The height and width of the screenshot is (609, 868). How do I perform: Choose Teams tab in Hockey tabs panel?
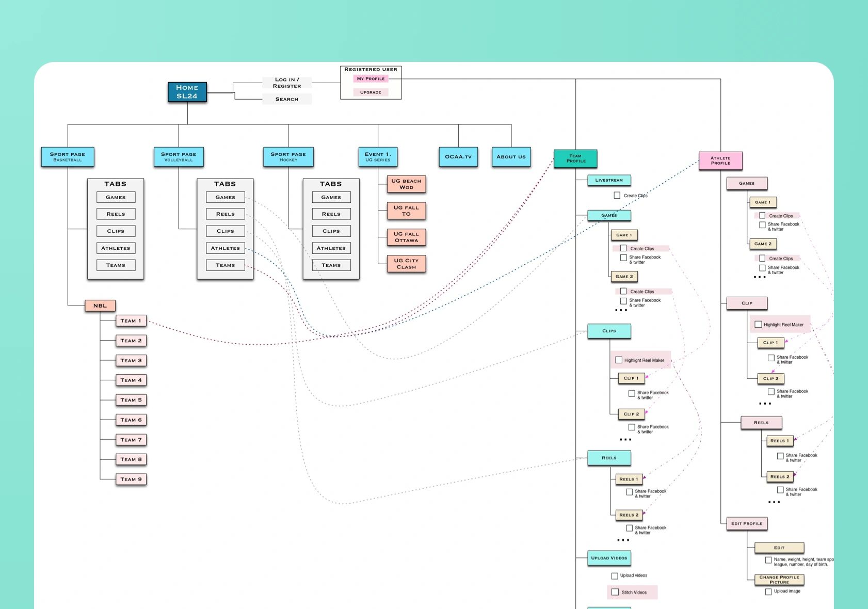331,265
